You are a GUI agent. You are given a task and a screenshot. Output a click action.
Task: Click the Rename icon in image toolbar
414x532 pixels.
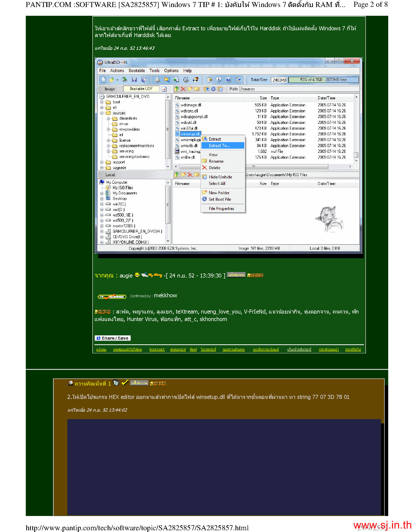197,89
